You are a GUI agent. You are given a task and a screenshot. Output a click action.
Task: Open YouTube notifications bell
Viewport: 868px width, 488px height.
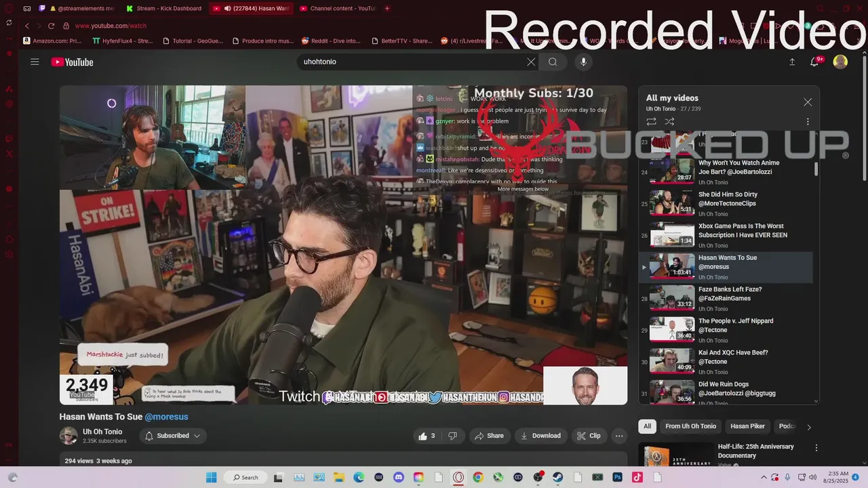(815, 62)
